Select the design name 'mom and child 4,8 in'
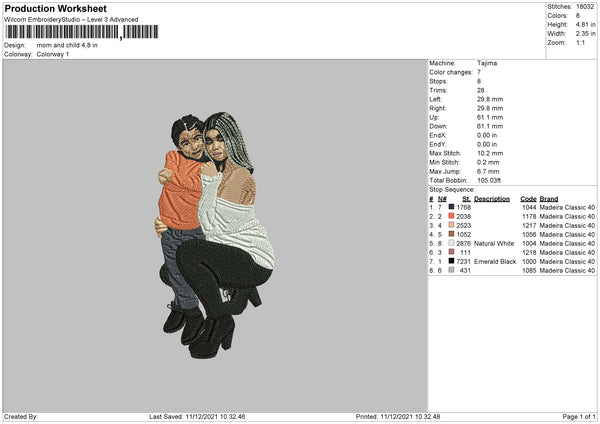Image resolution: width=600 pixels, height=424 pixels. [67, 45]
